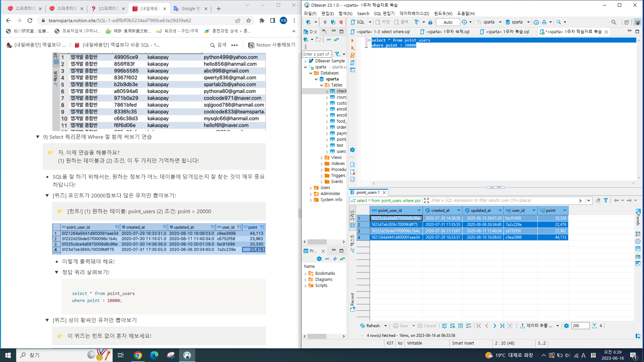Click the fetch all rows icon next to 200
This screenshot has width=644, height=362.
point(594,326)
